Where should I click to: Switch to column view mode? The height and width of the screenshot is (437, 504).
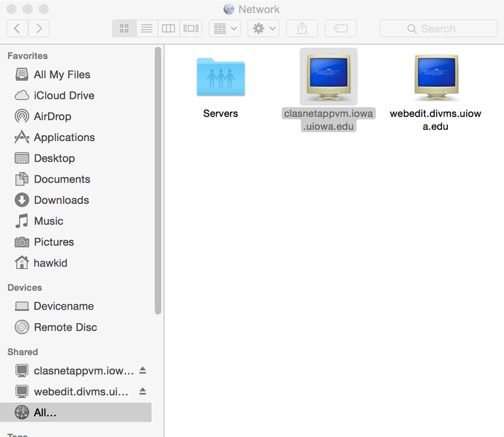168,28
